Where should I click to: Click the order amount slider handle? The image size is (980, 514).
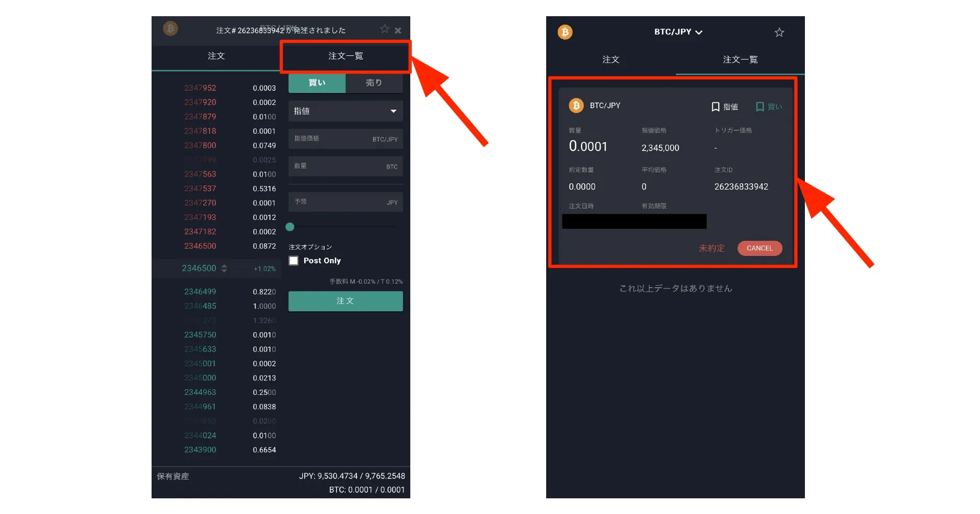pyautogui.click(x=290, y=227)
